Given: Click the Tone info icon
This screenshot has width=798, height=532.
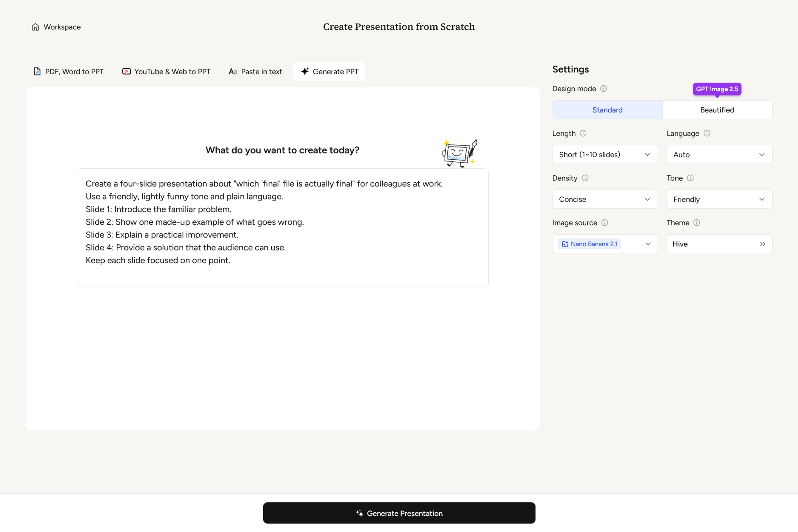Looking at the screenshot, I should pos(690,178).
